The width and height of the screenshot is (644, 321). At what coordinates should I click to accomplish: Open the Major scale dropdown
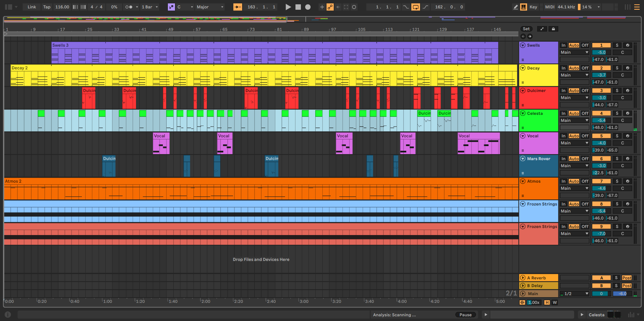pos(210,7)
